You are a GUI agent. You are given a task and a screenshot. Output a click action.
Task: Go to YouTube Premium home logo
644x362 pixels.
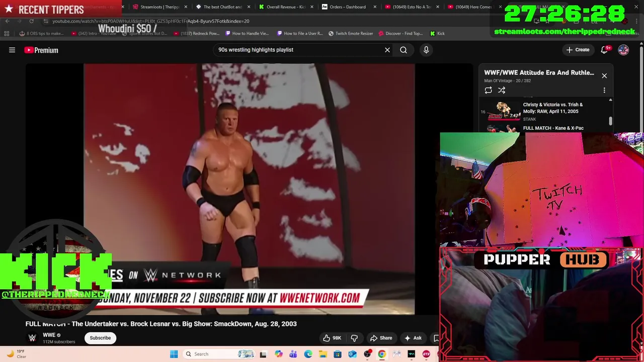pyautogui.click(x=41, y=50)
